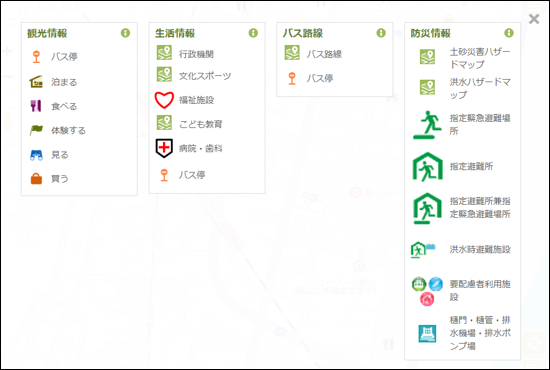Choose the 見る binoculars icon

coord(36,155)
